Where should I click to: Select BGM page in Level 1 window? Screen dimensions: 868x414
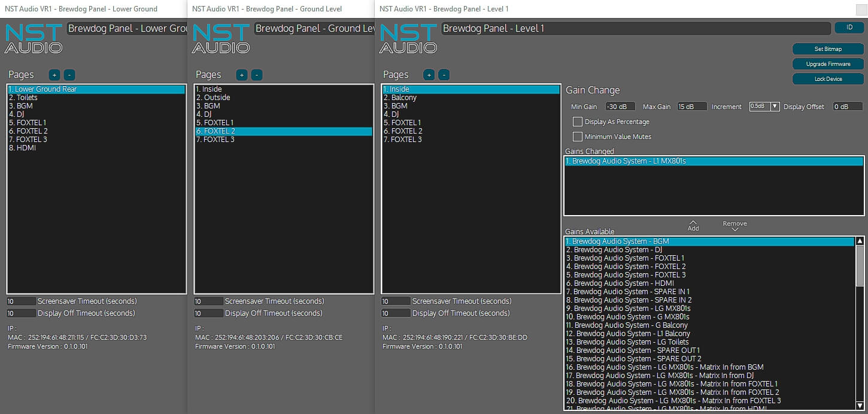pyautogui.click(x=471, y=106)
